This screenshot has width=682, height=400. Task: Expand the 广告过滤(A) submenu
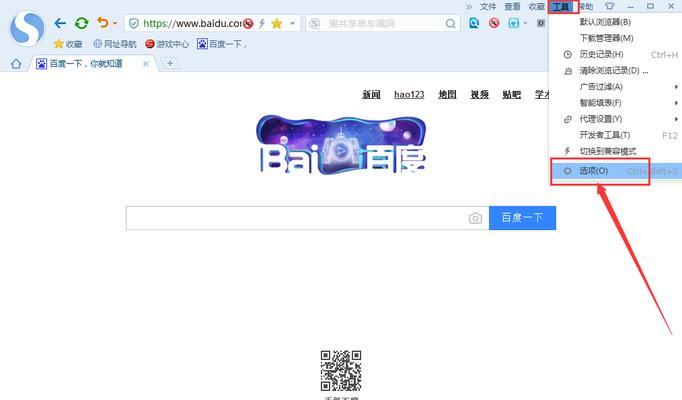614,87
